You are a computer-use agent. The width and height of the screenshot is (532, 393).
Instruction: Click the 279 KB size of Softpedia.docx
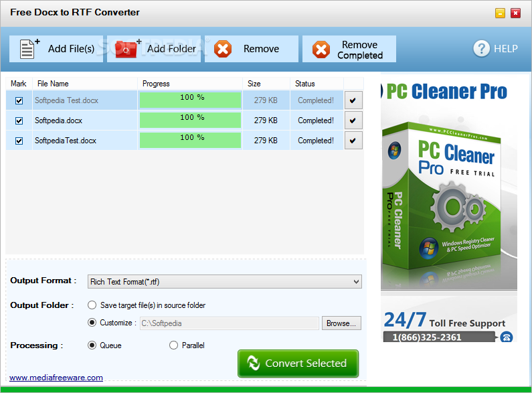(266, 121)
